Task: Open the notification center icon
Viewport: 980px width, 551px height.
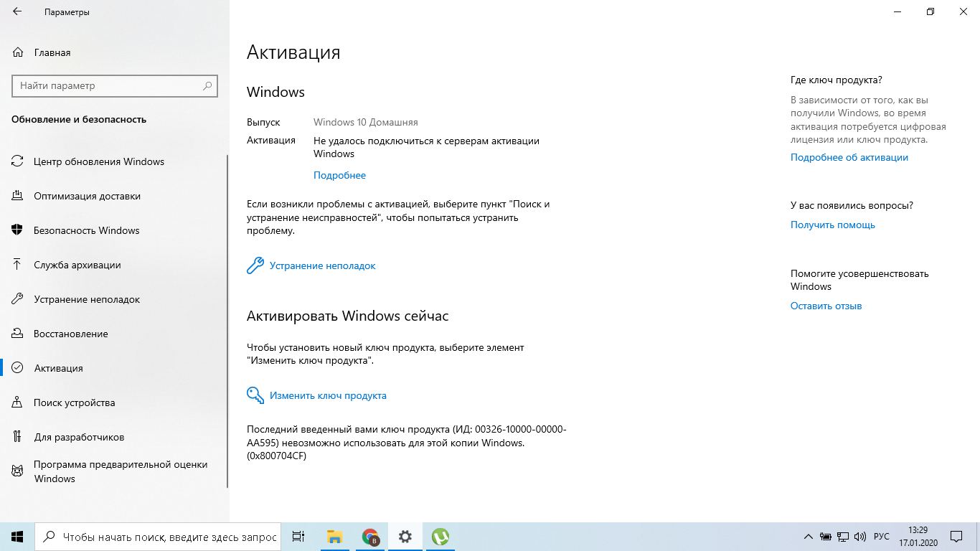Action: 956,537
